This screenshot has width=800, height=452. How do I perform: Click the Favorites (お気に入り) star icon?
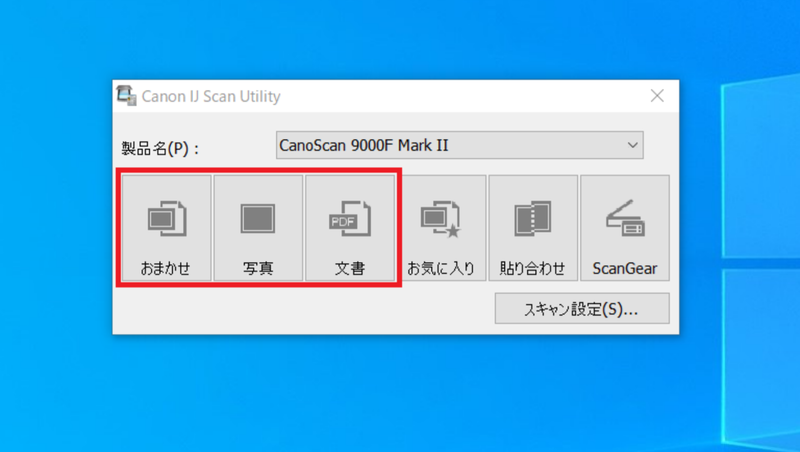tap(440, 219)
